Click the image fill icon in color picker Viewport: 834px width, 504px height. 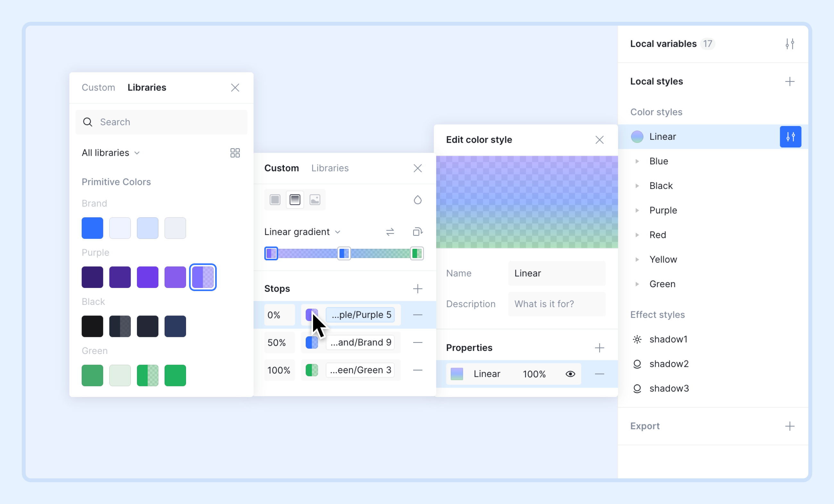click(315, 199)
